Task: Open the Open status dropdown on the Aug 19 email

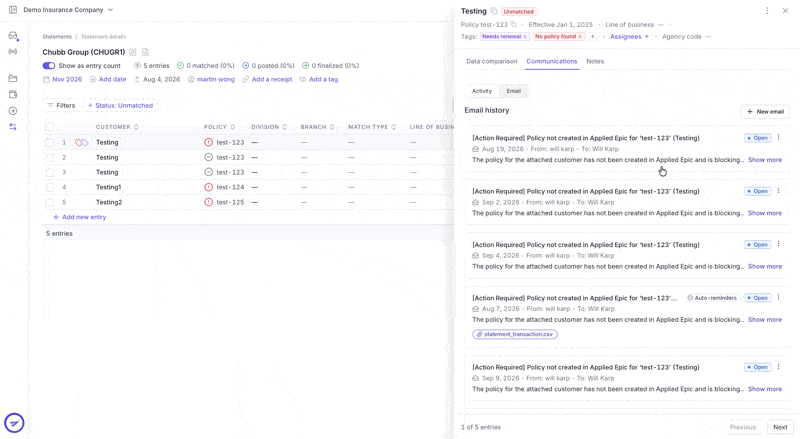Action: tap(757, 138)
